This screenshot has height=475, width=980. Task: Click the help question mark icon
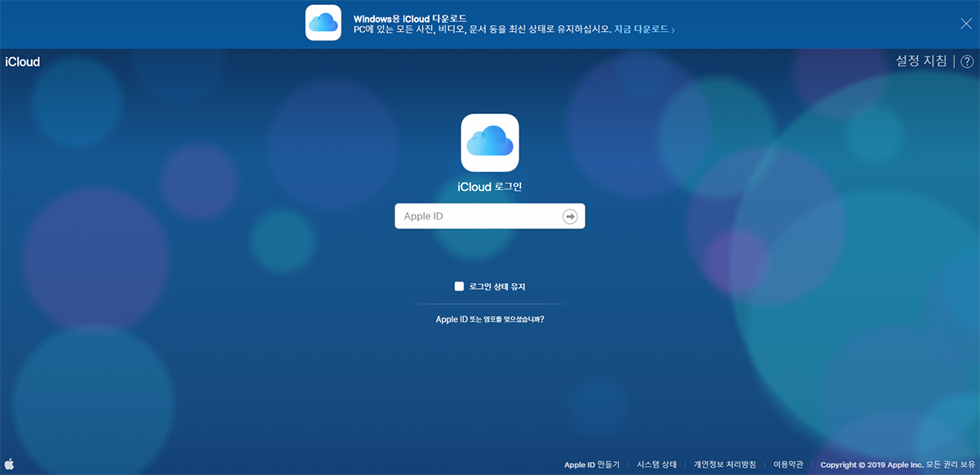click(966, 62)
